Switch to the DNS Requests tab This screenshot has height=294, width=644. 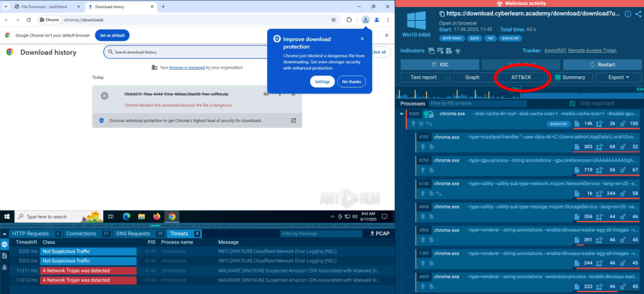(139, 234)
